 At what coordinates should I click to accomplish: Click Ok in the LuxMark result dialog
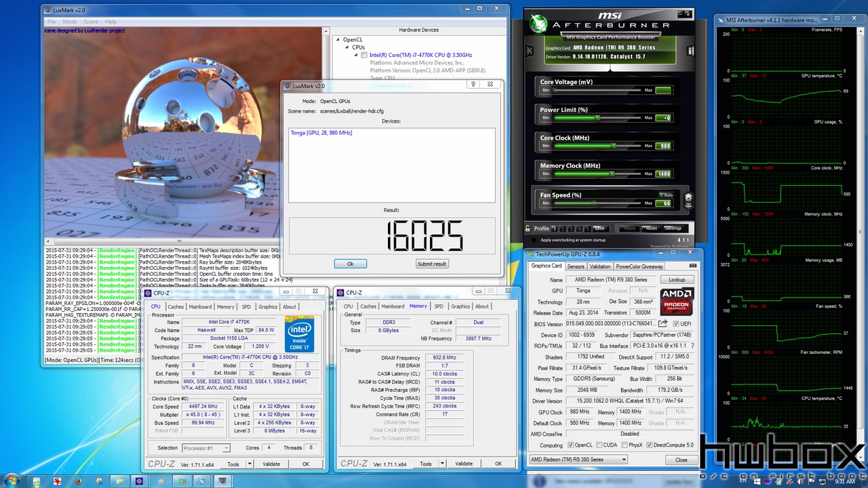click(351, 264)
